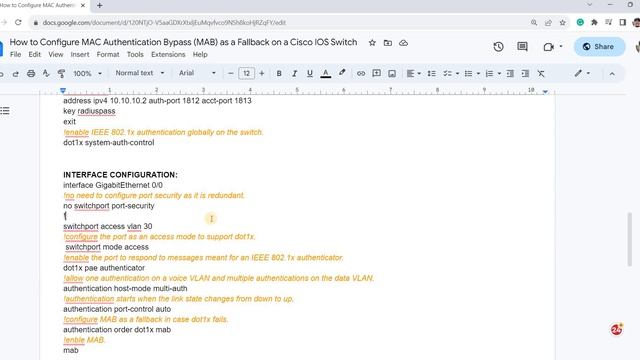
Task: Click the line 'authentication order dot1x mab'
Action: click(117, 329)
